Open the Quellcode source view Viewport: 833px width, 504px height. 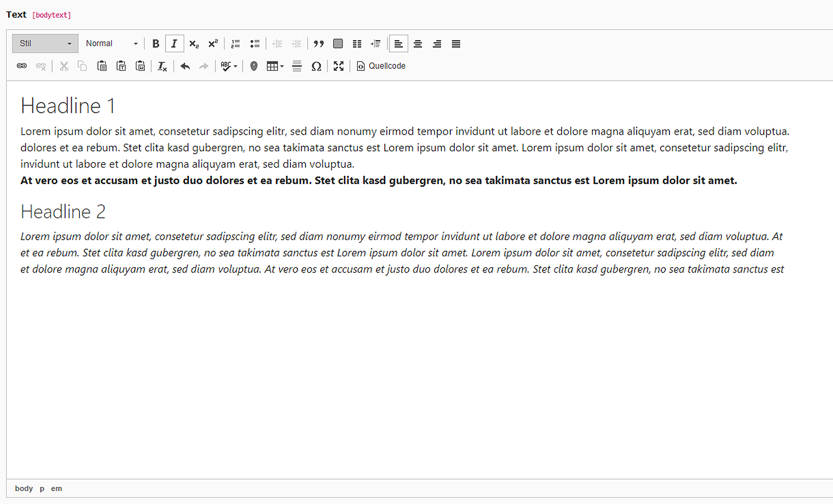(x=381, y=66)
